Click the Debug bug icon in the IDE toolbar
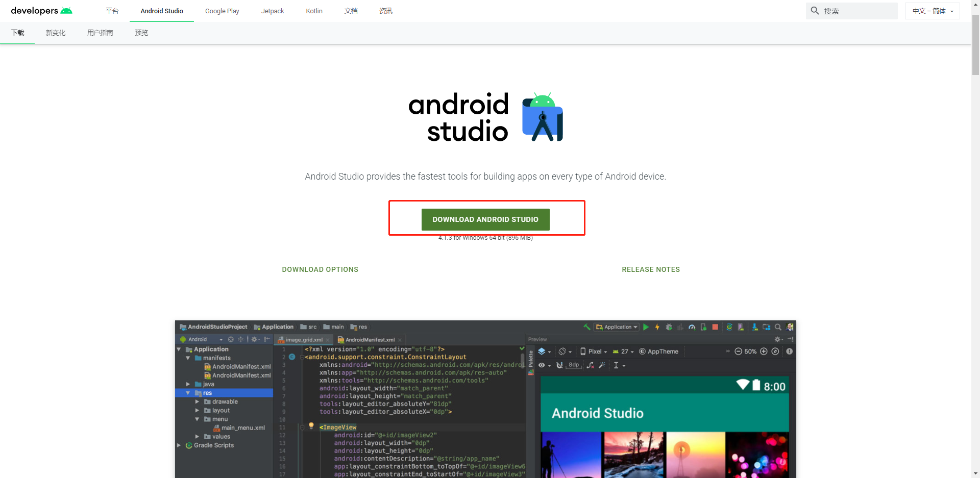This screenshot has width=980, height=478. (x=669, y=327)
